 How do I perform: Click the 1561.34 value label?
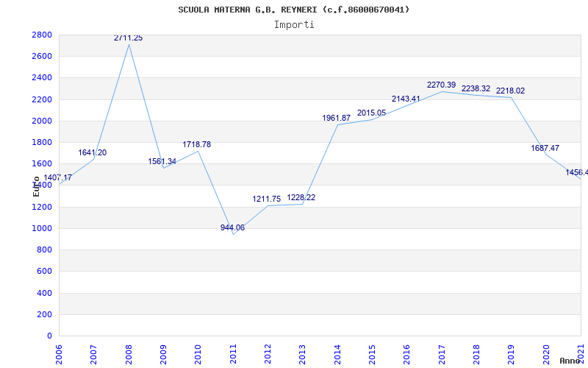(x=162, y=161)
